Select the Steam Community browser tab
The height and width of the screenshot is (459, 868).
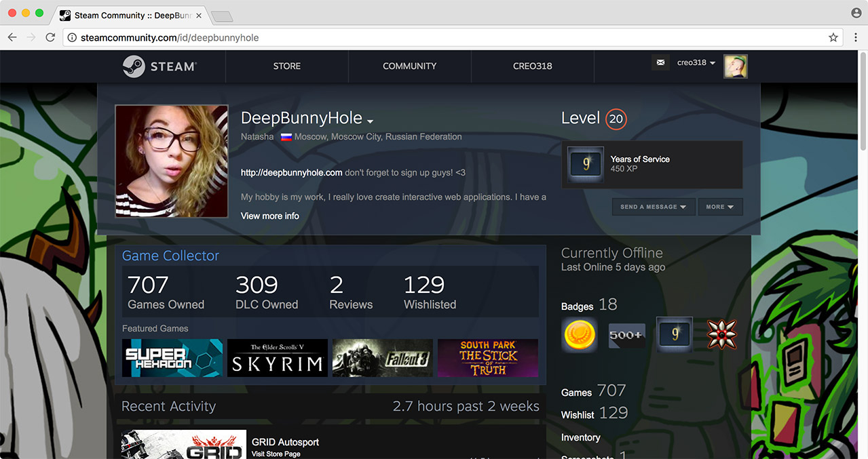click(129, 16)
